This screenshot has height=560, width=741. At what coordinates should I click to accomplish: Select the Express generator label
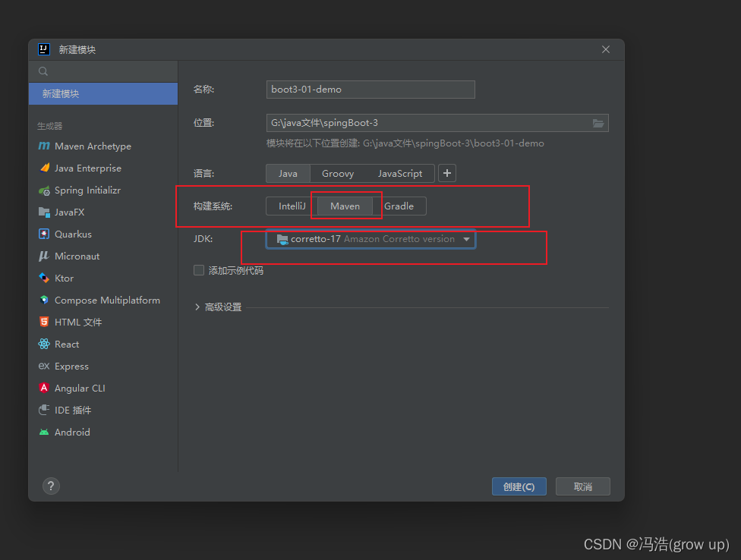tap(72, 367)
